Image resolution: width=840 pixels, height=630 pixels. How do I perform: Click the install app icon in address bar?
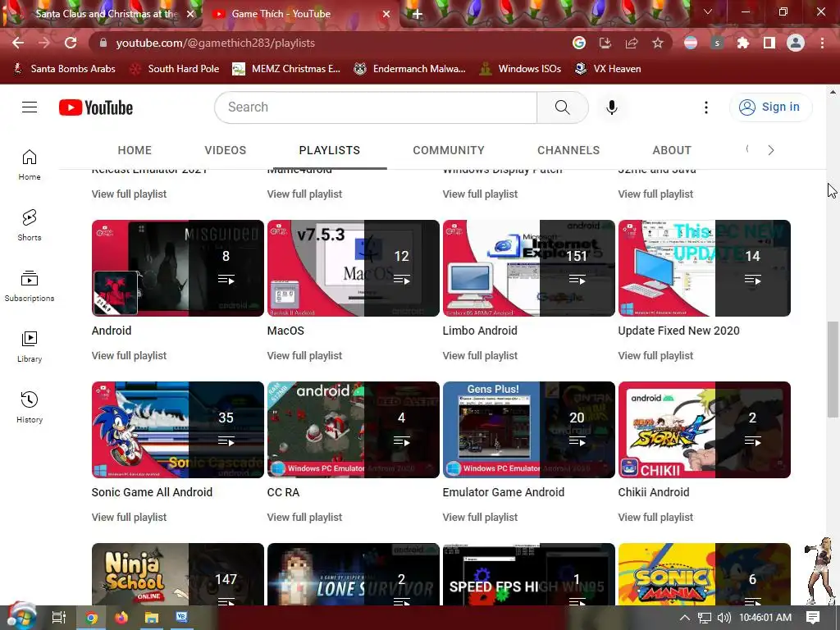point(605,43)
